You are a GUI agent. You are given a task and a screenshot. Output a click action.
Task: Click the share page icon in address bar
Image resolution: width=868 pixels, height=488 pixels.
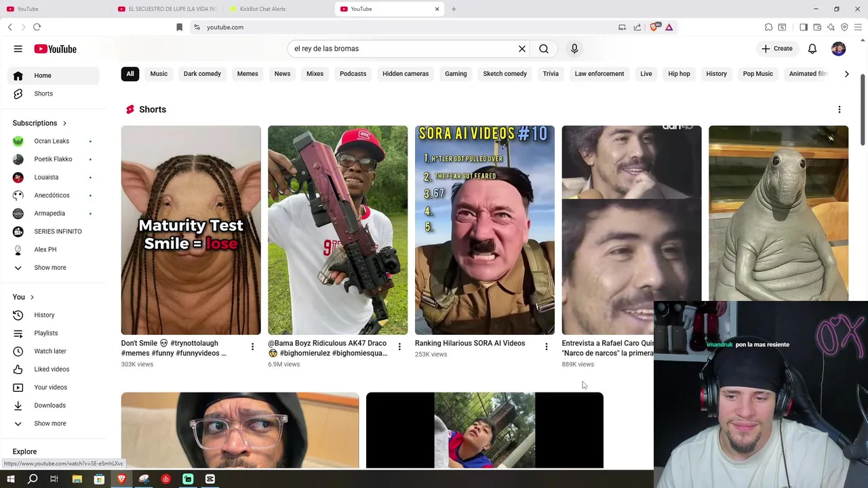point(637,27)
